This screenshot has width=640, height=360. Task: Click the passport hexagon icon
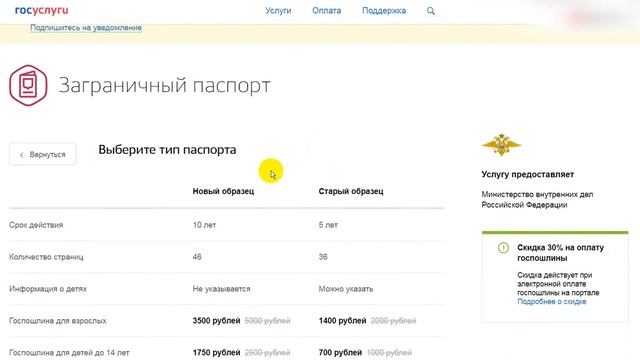click(28, 85)
